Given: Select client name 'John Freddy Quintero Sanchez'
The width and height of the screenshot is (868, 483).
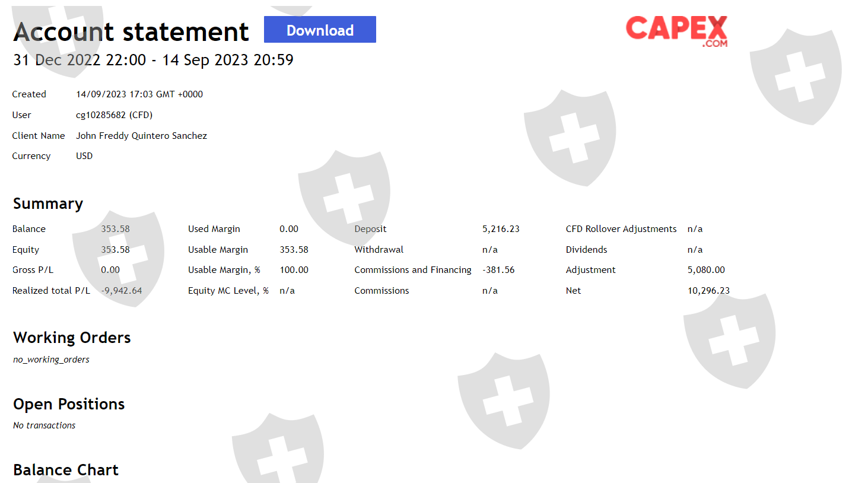Looking at the screenshot, I should click(x=142, y=136).
